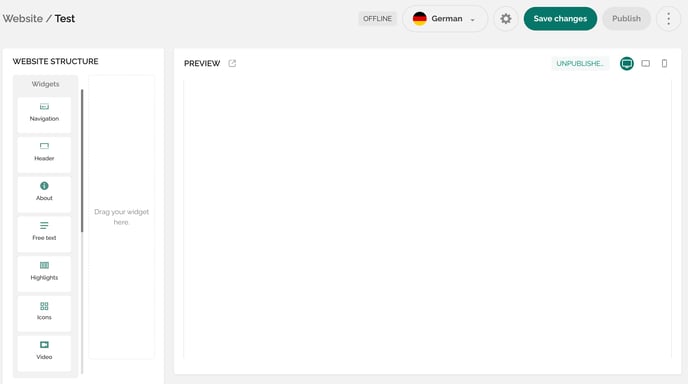Click the Save changes button
The width and height of the screenshot is (688, 384).
[560, 18]
